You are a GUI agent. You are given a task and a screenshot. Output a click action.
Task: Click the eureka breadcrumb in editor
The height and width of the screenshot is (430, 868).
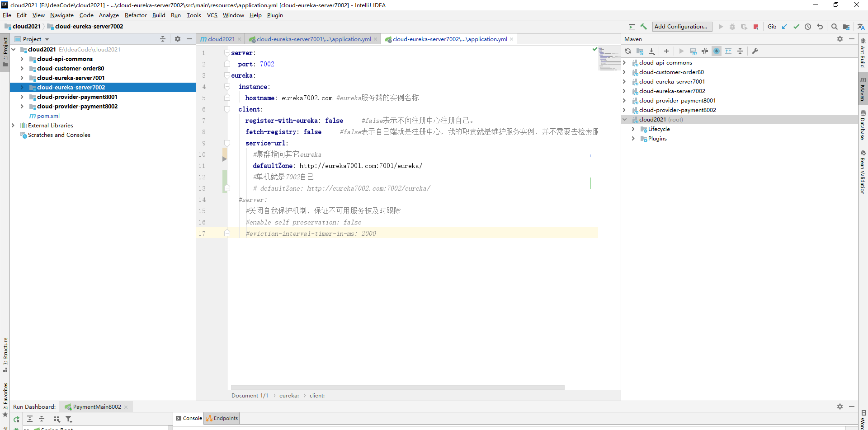point(289,396)
